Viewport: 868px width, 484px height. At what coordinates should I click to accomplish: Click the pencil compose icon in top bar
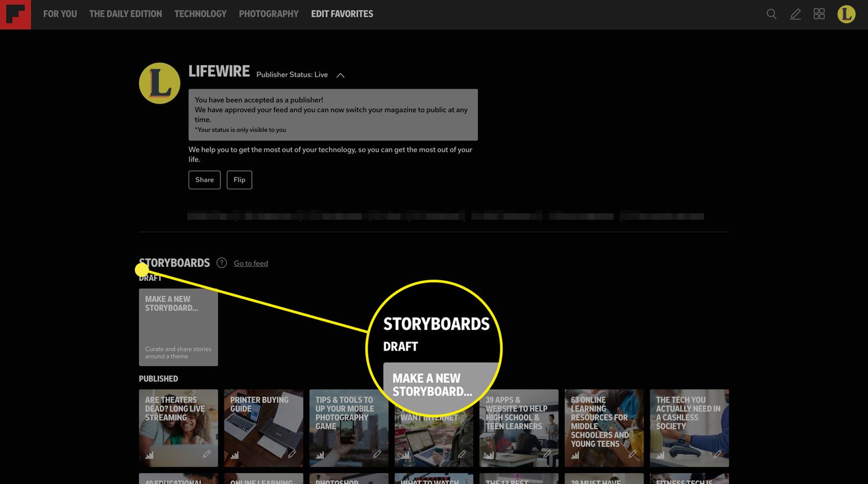(796, 14)
